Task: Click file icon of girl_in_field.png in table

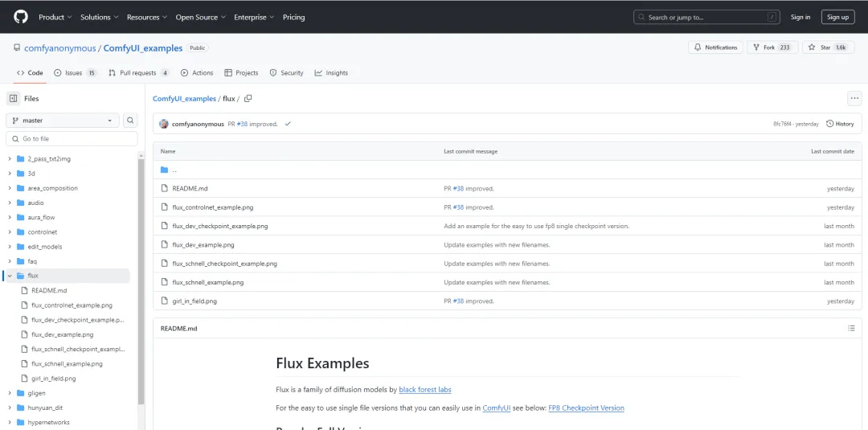Action: point(164,301)
